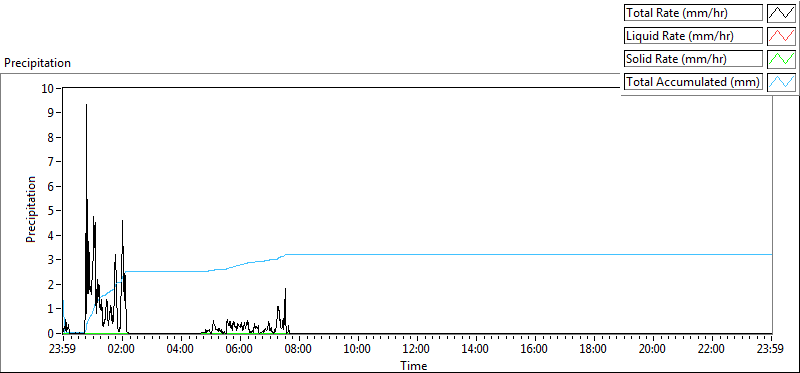Click the 08:00 time tick label
800x373 pixels.
tap(299, 350)
